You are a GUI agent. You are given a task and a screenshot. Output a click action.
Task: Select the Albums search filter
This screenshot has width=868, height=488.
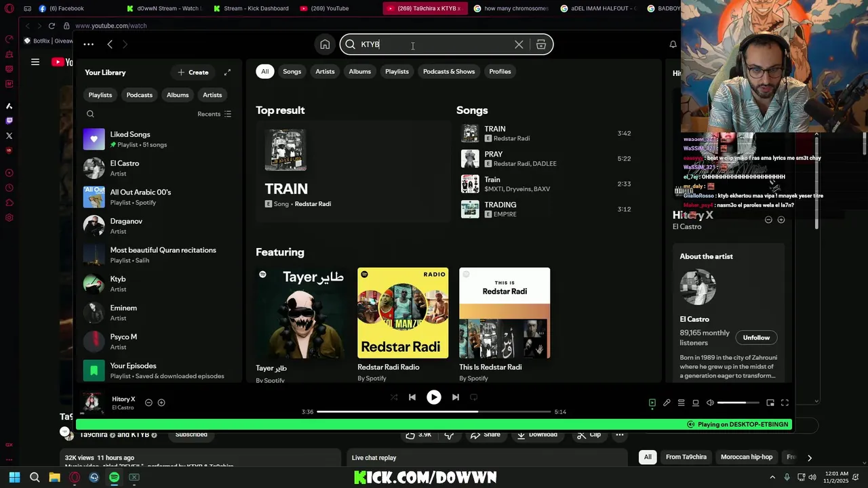tap(359, 71)
